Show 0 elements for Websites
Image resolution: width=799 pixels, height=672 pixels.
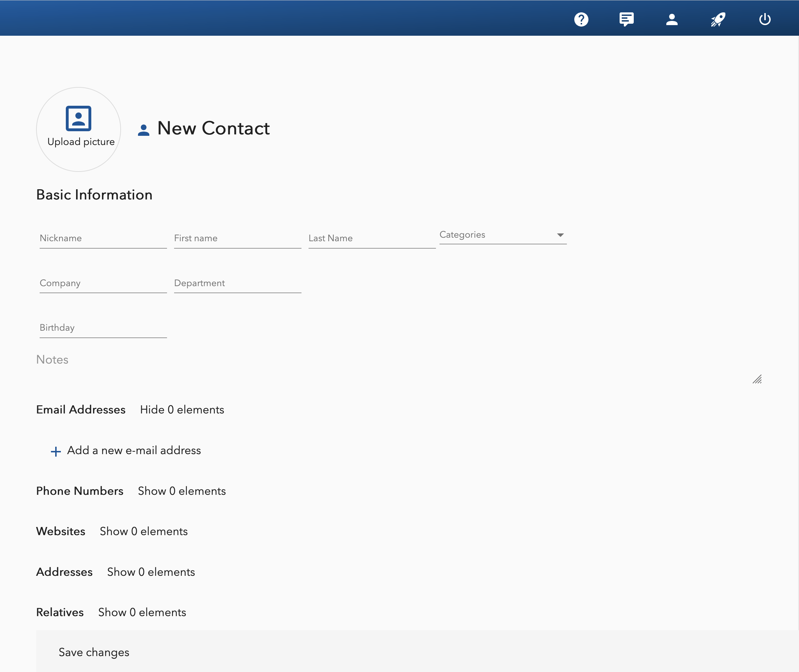click(144, 532)
